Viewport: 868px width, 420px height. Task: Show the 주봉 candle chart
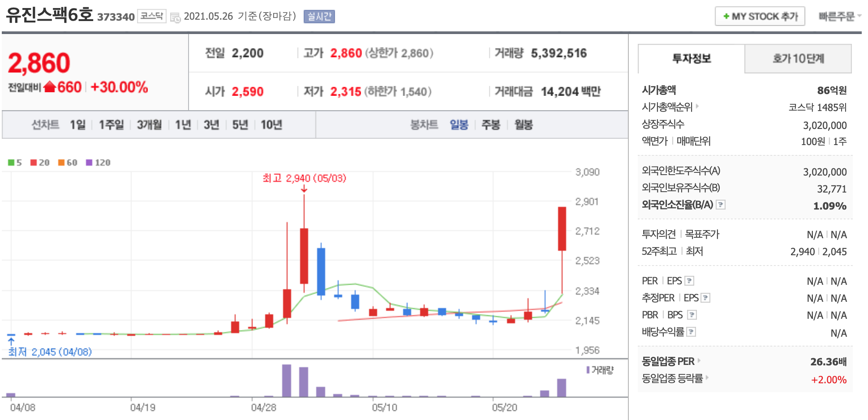point(490,124)
